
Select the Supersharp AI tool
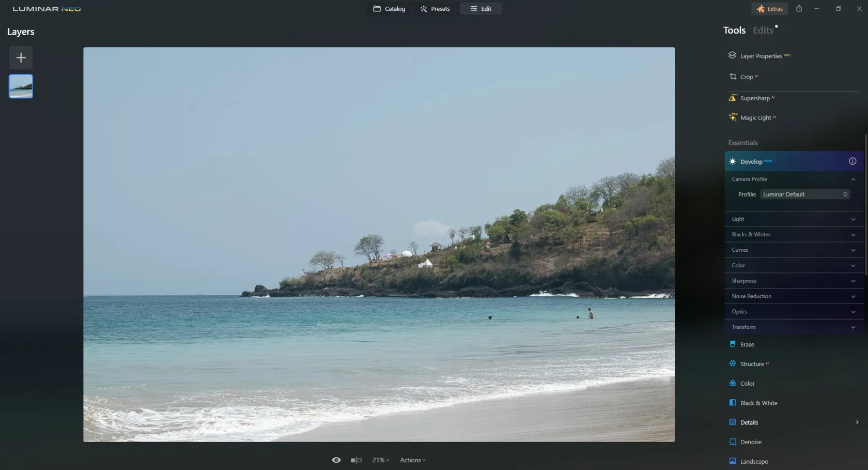754,98
